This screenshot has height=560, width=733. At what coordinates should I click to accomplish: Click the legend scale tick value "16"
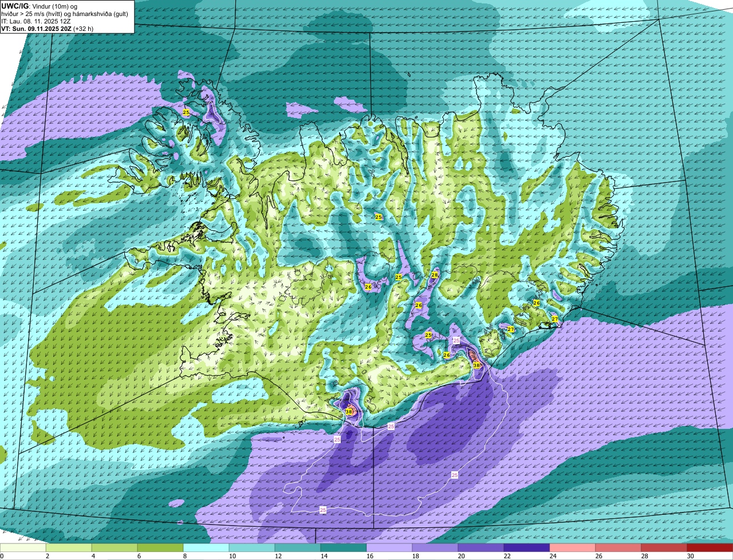[x=370, y=556]
